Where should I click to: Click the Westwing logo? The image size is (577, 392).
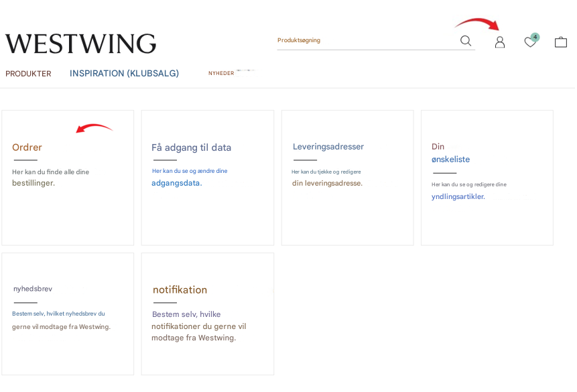point(81,44)
